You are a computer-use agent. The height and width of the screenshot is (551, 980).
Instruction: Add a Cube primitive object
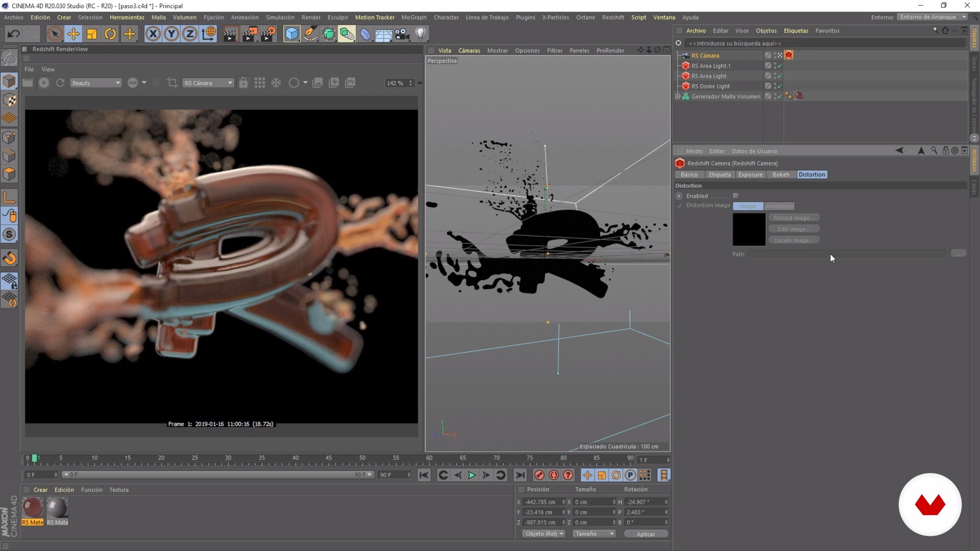coord(291,34)
